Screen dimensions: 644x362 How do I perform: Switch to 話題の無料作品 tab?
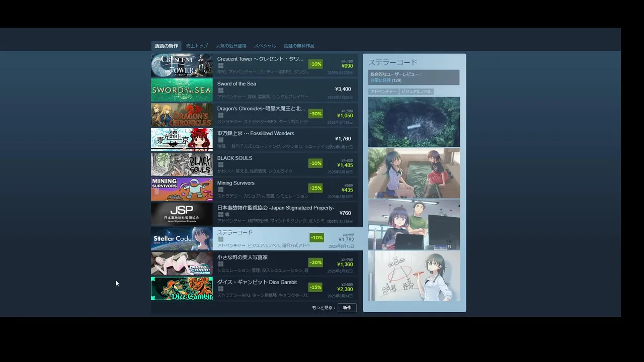click(x=299, y=46)
